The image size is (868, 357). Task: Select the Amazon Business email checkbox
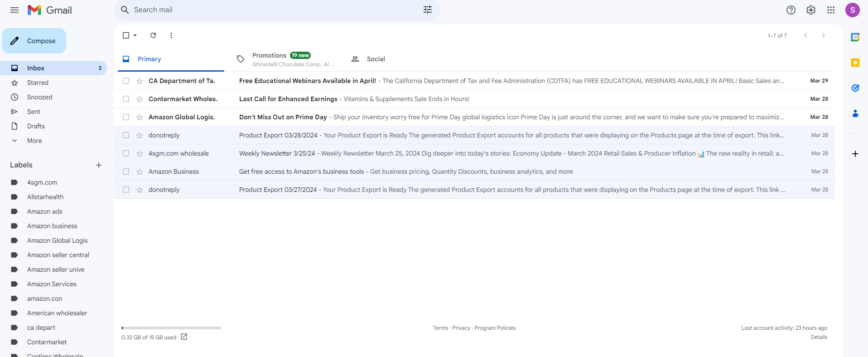[126, 171]
